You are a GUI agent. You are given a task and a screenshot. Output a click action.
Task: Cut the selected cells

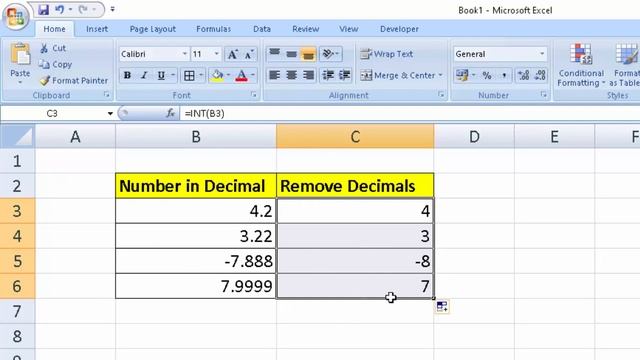[53, 48]
